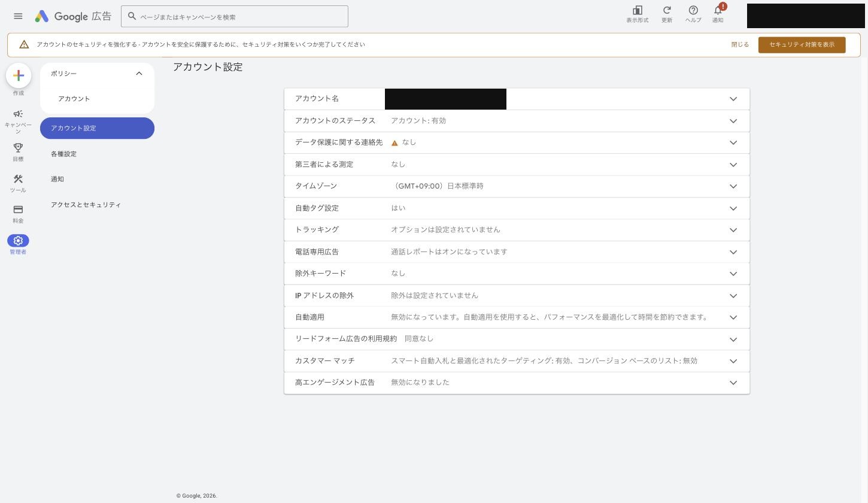Expand the 電話専用広告 row chevron
The height and width of the screenshot is (503, 868).
coord(733,252)
